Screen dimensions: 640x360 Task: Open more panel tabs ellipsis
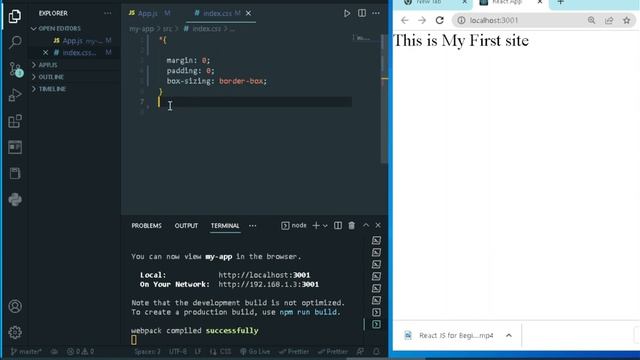click(253, 226)
